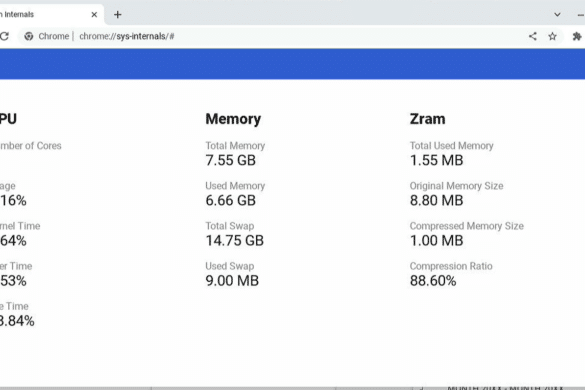Click the Compression Ratio 88.60% value
Screen dimensions: 585x390
pyautogui.click(x=433, y=281)
